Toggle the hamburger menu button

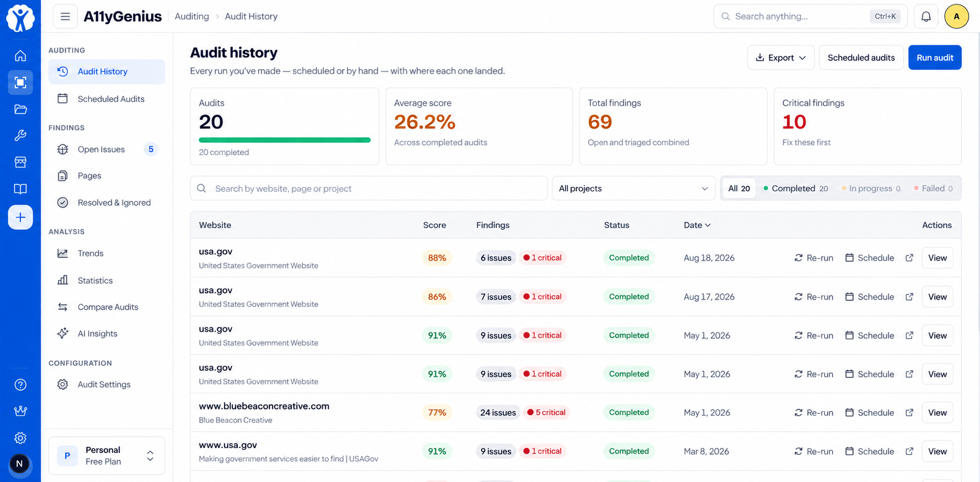click(x=65, y=16)
